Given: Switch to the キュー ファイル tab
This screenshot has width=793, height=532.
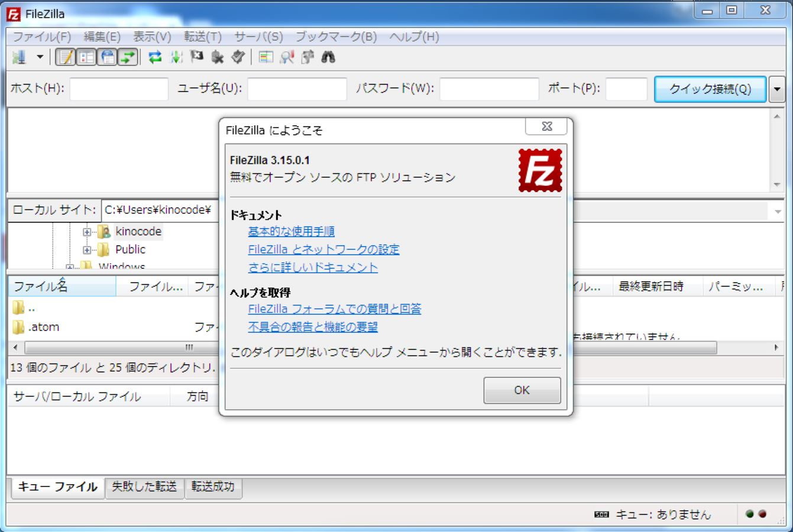Looking at the screenshot, I should [58, 486].
